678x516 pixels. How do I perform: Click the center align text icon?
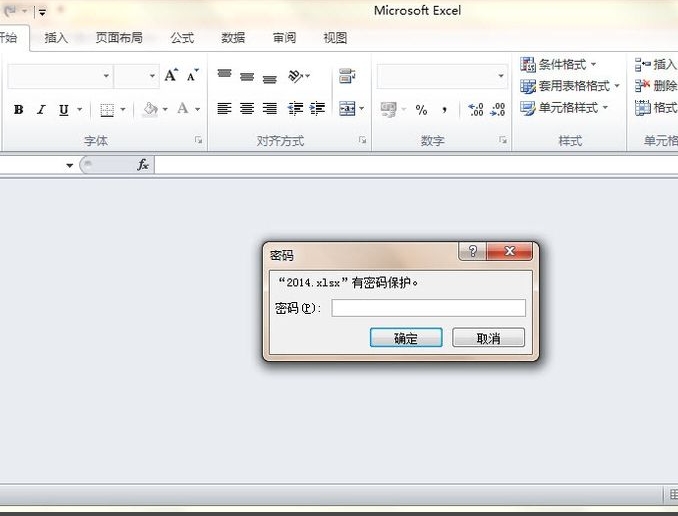[x=247, y=109]
